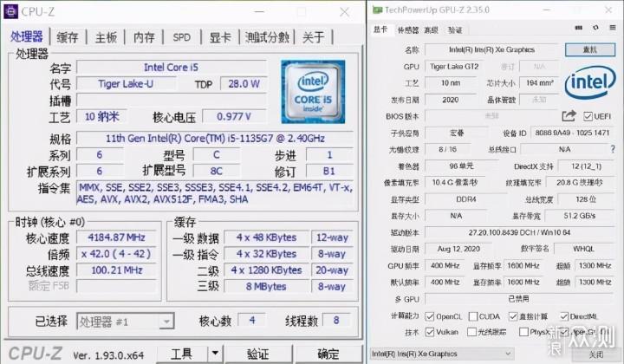Select the 传感器 tab in GPU-Z
This screenshot has width=624, height=364.
tap(408, 29)
